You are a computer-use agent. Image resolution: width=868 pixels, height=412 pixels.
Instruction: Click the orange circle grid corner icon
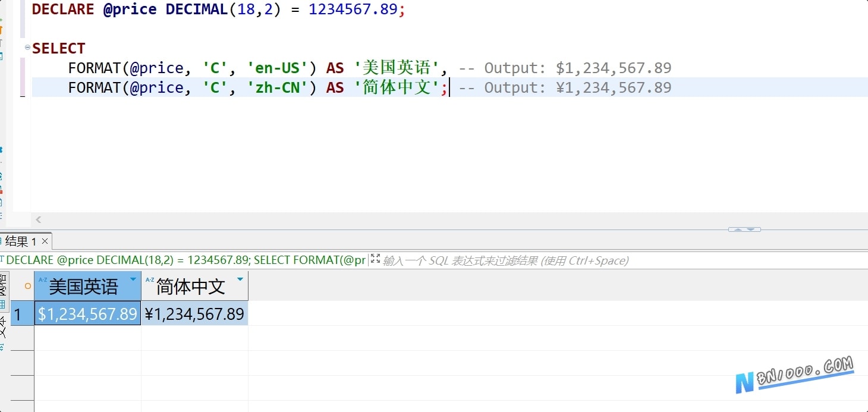[x=27, y=286]
